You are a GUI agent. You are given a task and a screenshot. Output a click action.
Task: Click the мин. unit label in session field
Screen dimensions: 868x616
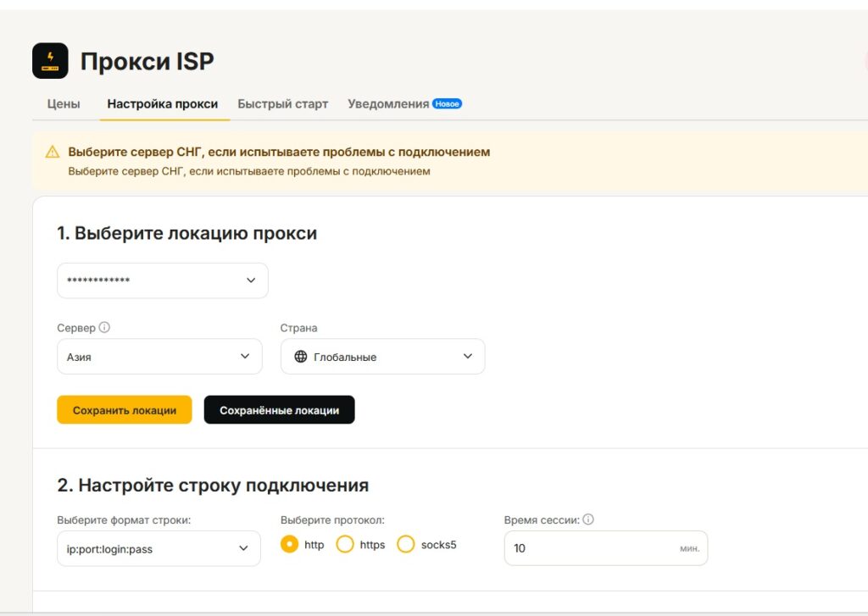pyautogui.click(x=690, y=548)
